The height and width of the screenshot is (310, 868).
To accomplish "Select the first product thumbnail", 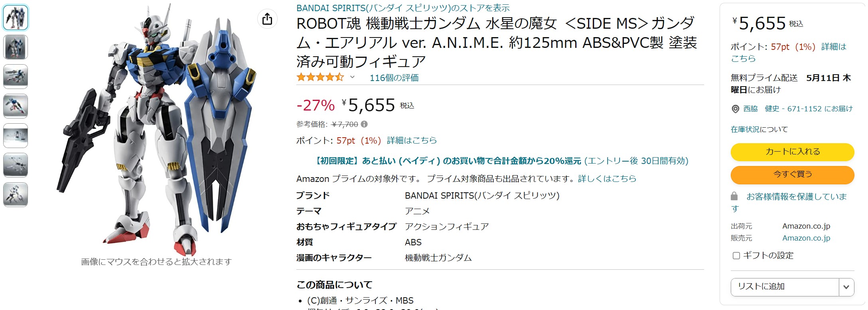I will pyautogui.click(x=16, y=18).
